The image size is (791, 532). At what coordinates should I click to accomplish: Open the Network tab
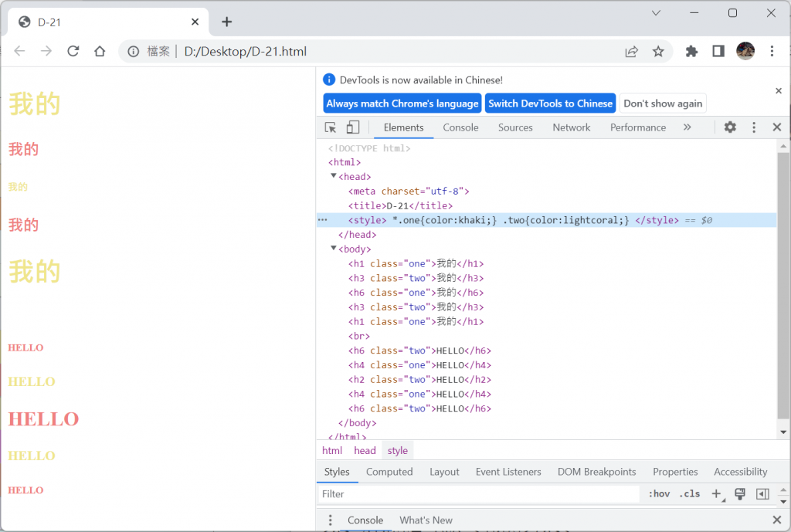(x=571, y=127)
